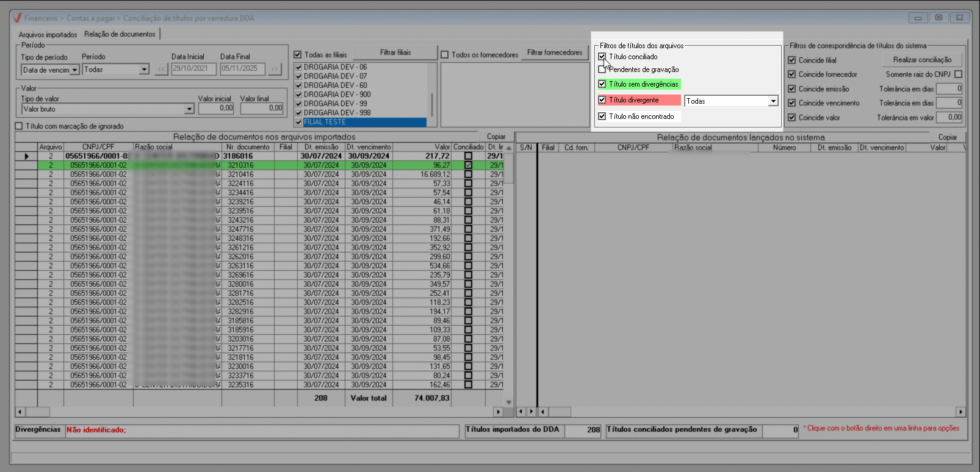This screenshot has width=980, height=472.
Task: Click the previous period << arrow button
Action: [161, 69]
